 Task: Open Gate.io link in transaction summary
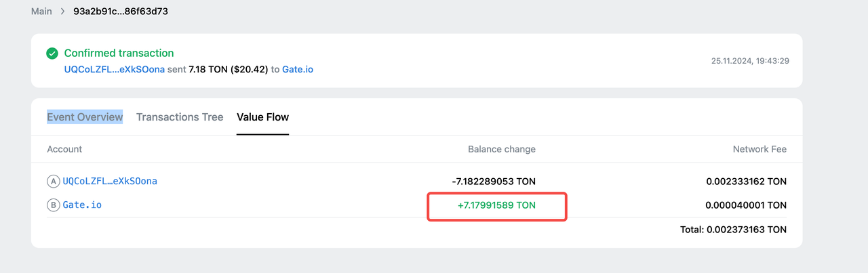tap(297, 69)
